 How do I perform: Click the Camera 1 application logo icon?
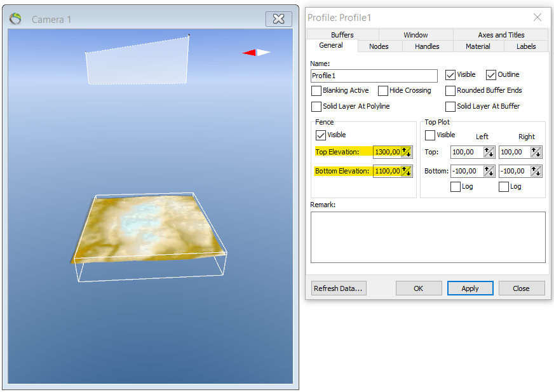(15, 18)
